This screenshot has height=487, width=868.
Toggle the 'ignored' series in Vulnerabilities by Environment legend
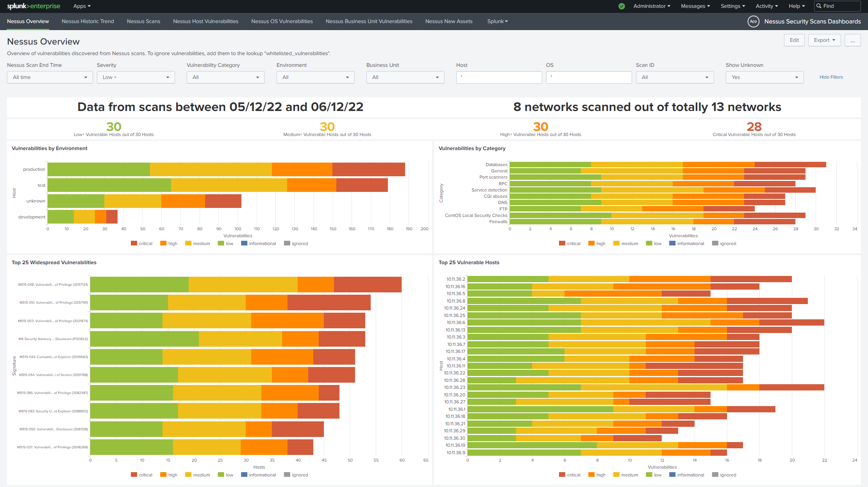pyautogui.click(x=296, y=243)
